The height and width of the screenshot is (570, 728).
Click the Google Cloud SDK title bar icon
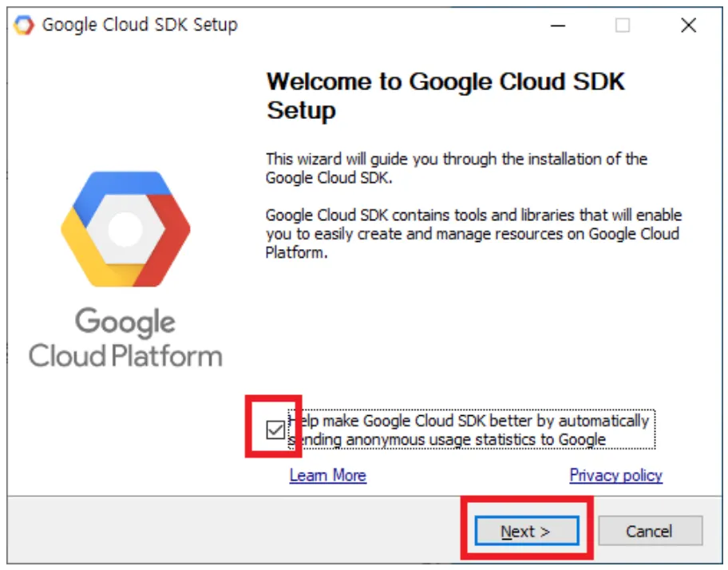(24, 25)
